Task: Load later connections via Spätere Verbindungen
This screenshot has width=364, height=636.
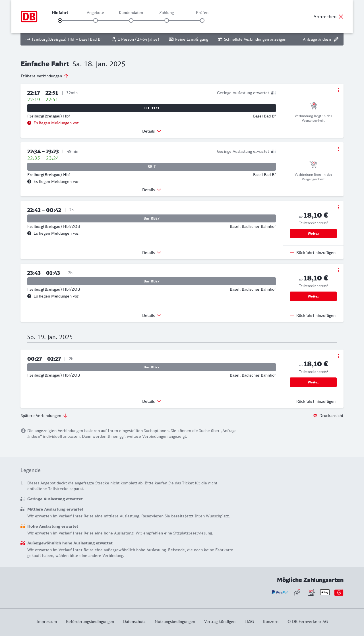Action: [x=44, y=416]
